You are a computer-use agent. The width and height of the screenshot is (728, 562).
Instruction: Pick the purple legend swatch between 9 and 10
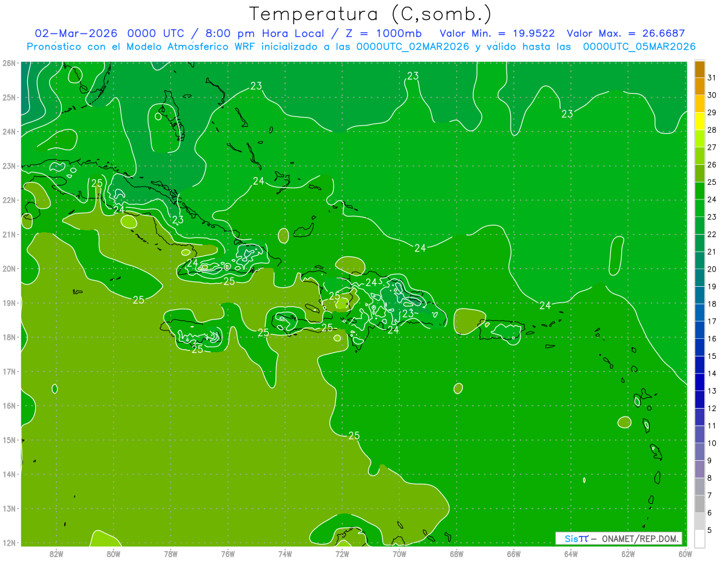(700, 452)
